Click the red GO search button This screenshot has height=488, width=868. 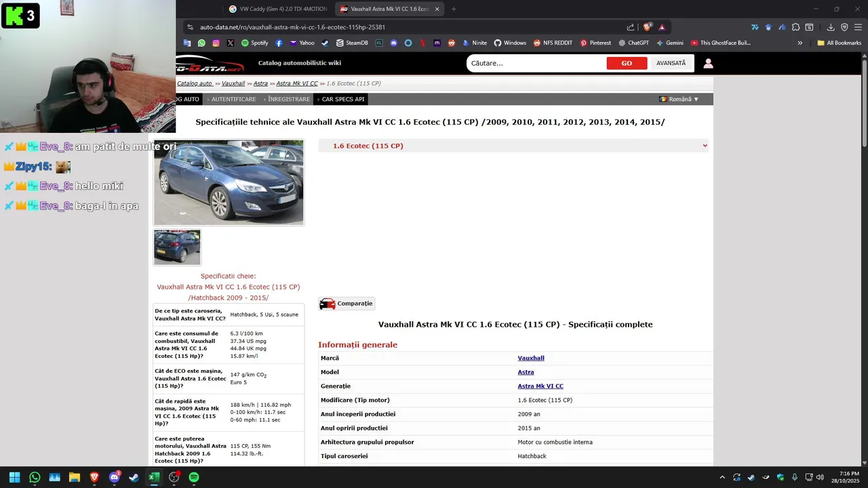(627, 63)
